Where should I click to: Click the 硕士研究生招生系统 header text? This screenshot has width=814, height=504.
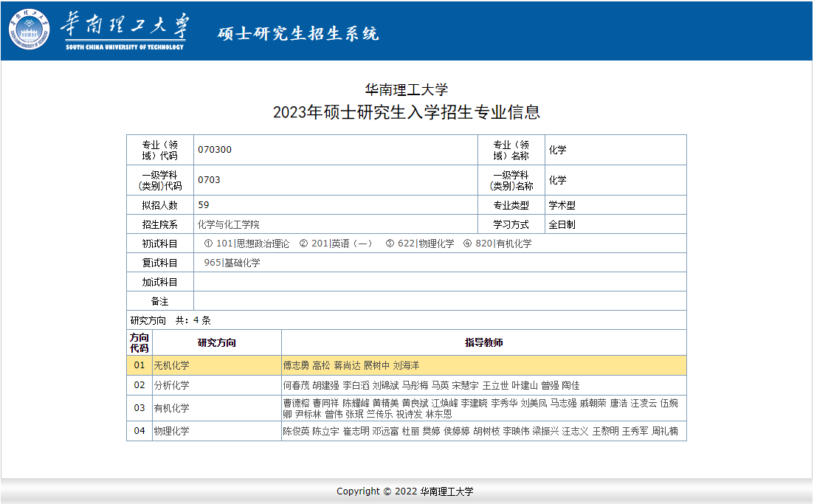click(298, 33)
